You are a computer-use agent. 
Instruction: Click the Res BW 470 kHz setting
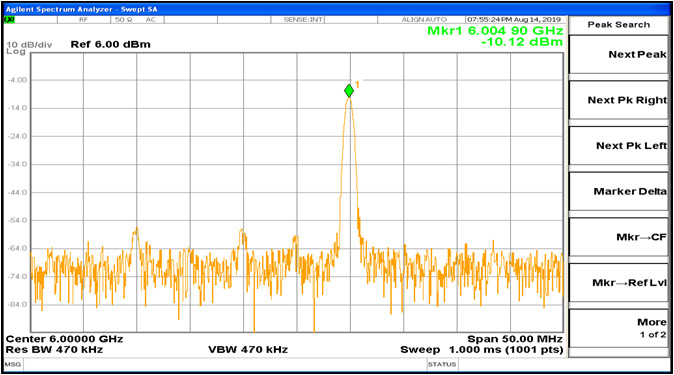pyautogui.click(x=54, y=350)
